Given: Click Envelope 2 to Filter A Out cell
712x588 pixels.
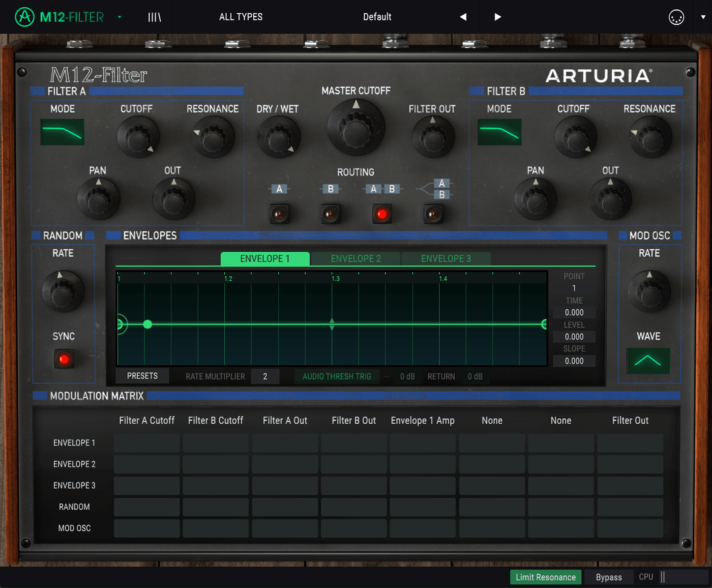Looking at the screenshot, I should pos(285,464).
